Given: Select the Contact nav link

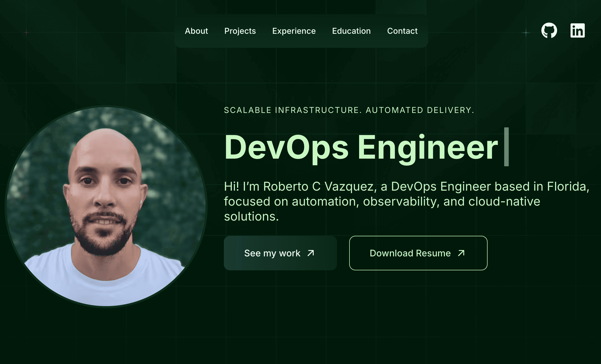Looking at the screenshot, I should pyautogui.click(x=402, y=31).
